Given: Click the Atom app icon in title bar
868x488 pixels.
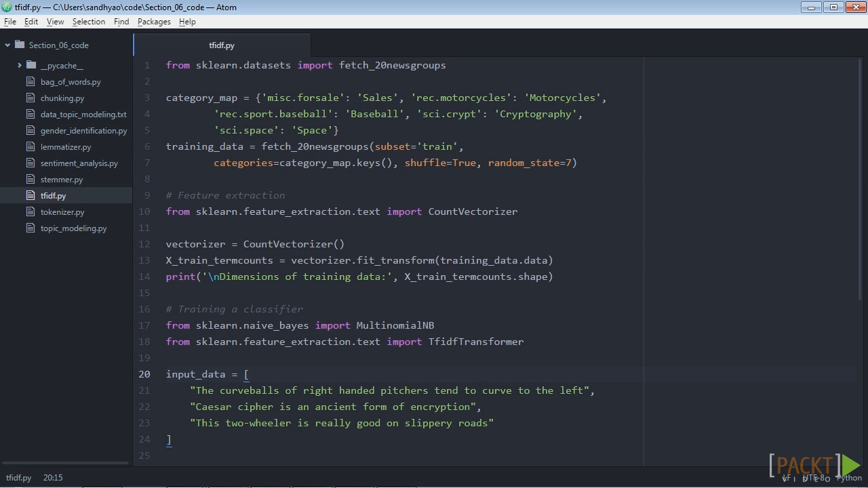Looking at the screenshot, I should 7,7.
